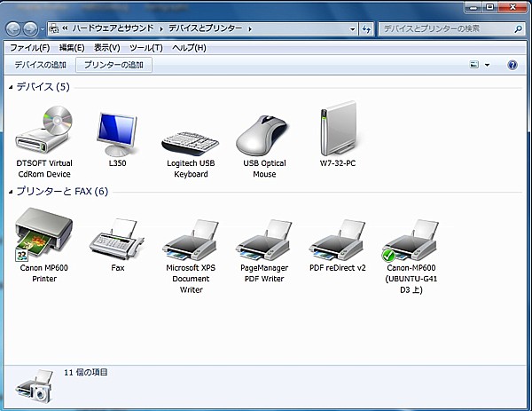Image resolution: width=532 pixels, height=411 pixels.
Task: Click the help question mark icon
Action: (512, 65)
